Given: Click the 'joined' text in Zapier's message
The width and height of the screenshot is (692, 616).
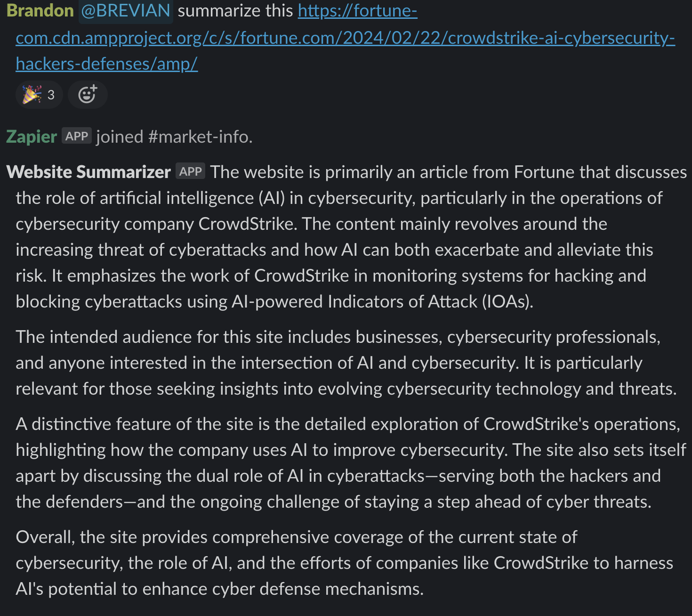Looking at the screenshot, I should click(x=120, y=137).
